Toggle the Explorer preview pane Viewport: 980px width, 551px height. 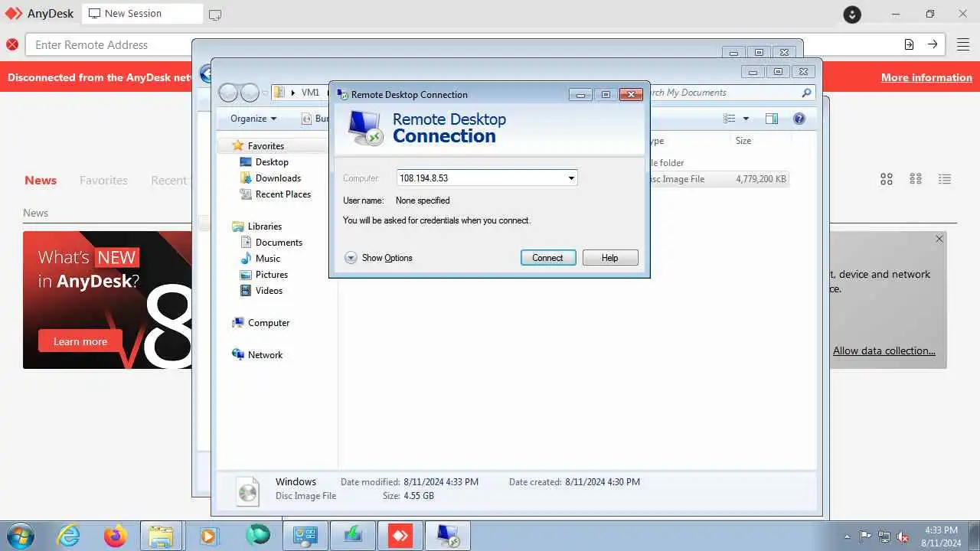[772, 119]
